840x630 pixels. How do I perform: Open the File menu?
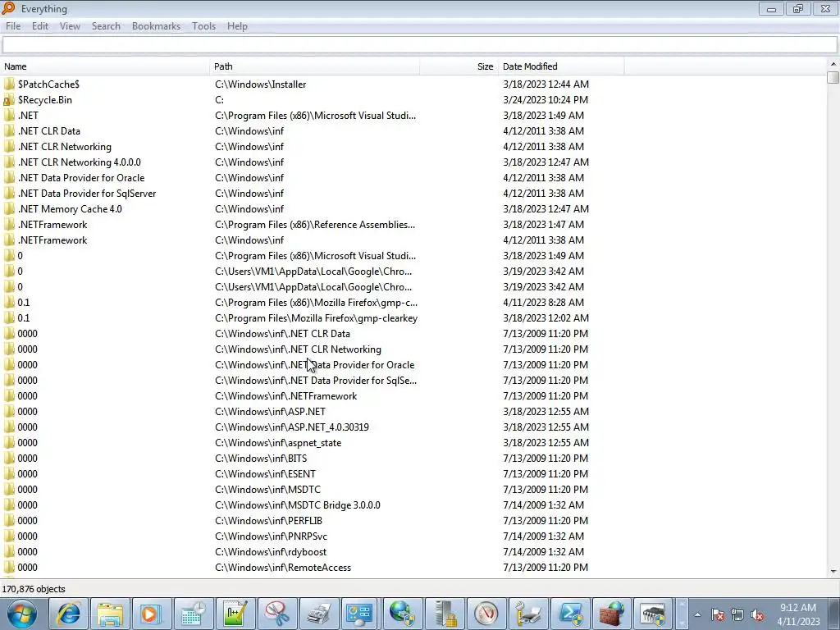pos(13,26)
